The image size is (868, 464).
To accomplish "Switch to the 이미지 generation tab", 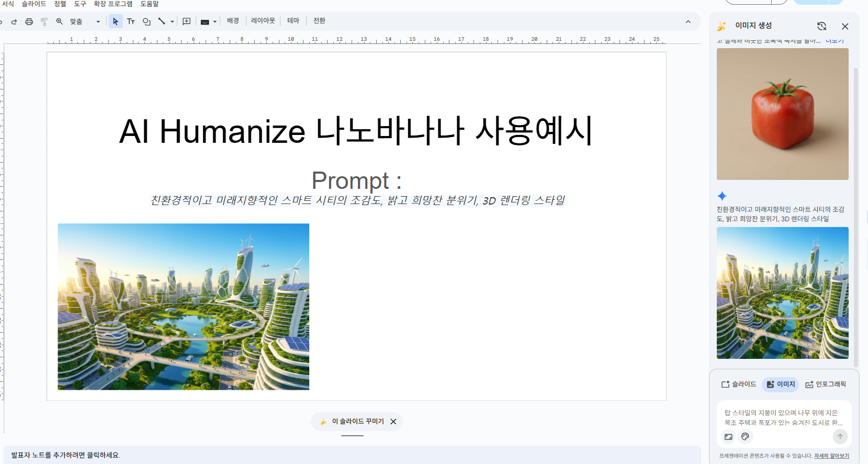I will click(x=781, y=384).
